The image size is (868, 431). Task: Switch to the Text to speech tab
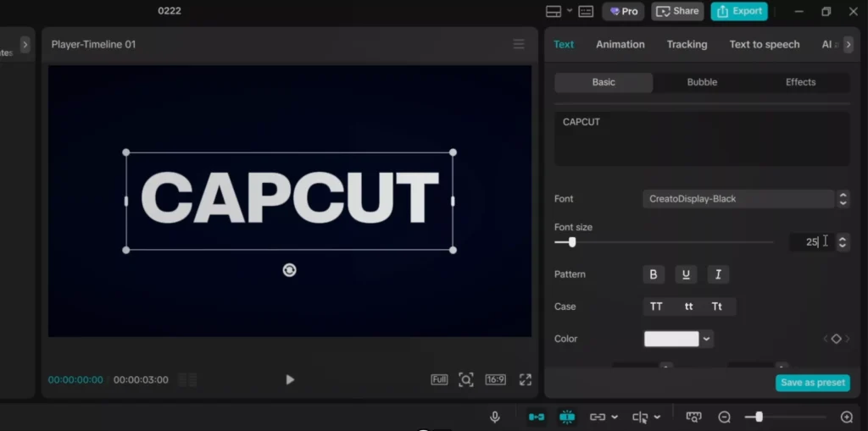764,44
